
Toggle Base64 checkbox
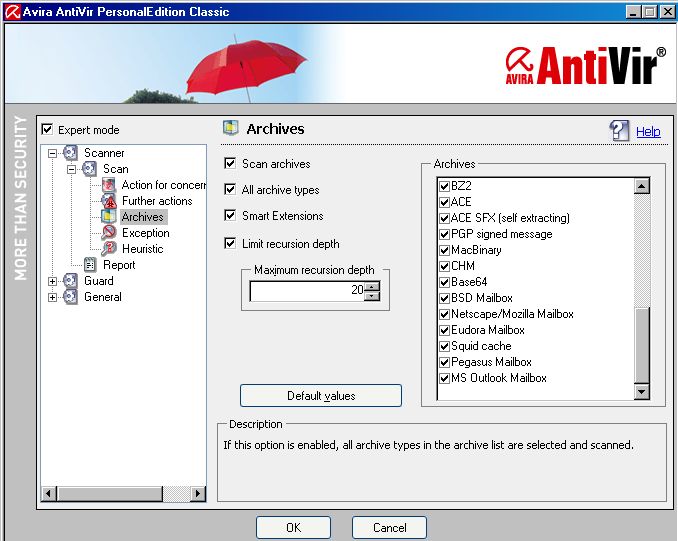click(444, 282)
